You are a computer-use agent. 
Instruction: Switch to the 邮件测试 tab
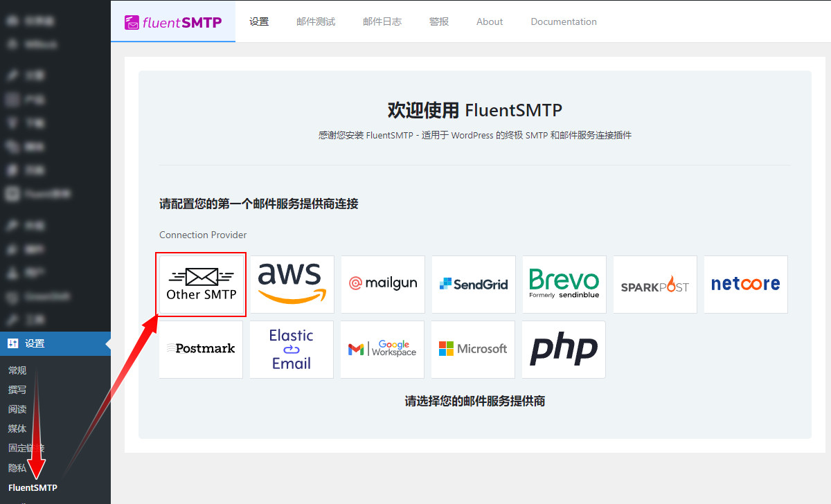tap(316, 21)
